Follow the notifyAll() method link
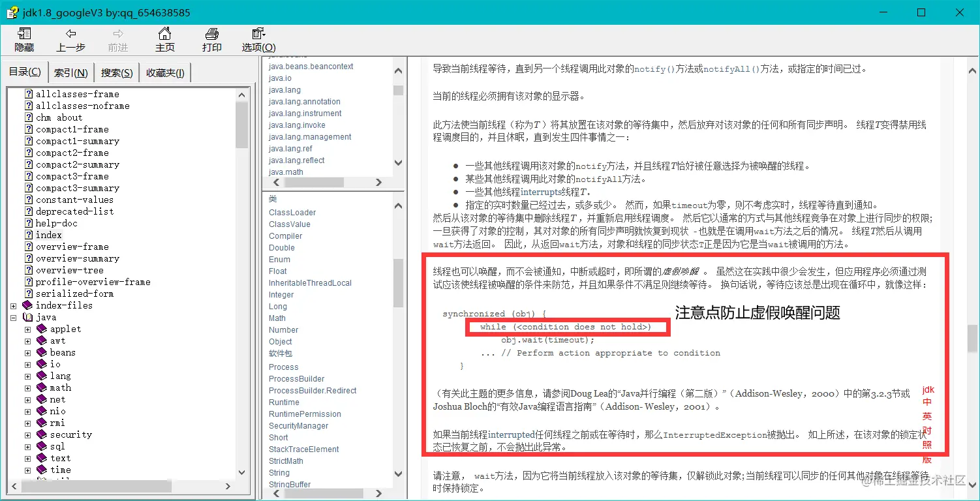 coord(731,69)
